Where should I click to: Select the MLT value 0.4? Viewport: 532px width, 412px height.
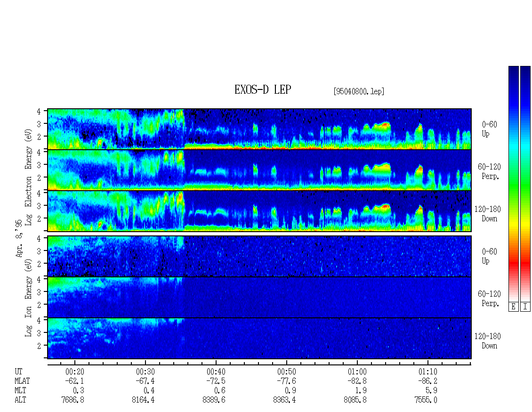(x=149, y=391)
